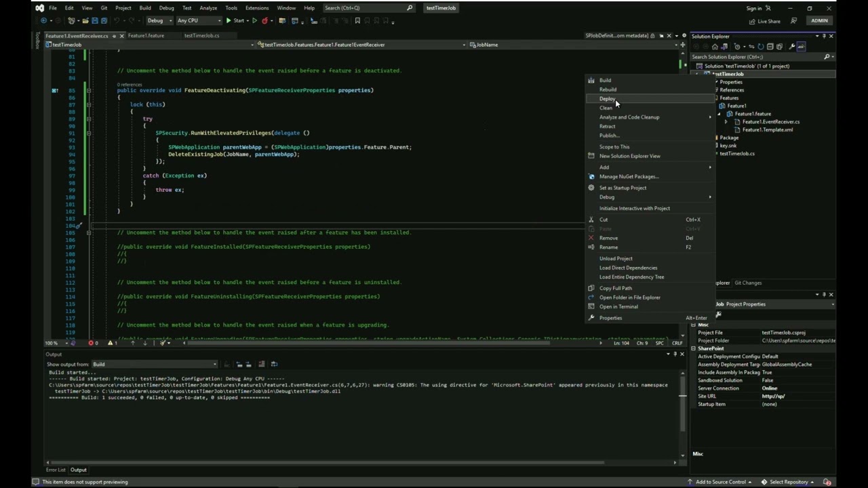Select Manage NuGet Packages in the context menu

click(x=650, y=177)
